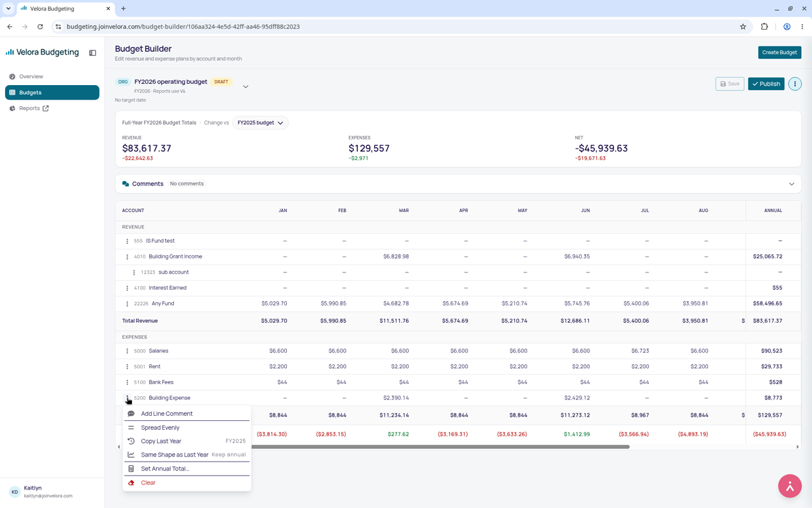Click the Create Budget button

(780, 53)
